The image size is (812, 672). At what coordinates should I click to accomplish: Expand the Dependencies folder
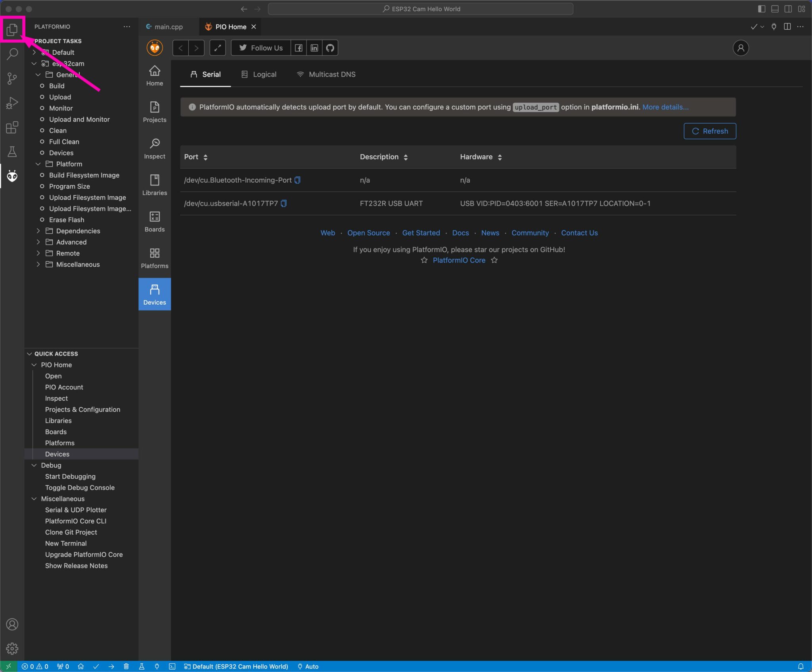pyautogui.click(x=78, y=231)
